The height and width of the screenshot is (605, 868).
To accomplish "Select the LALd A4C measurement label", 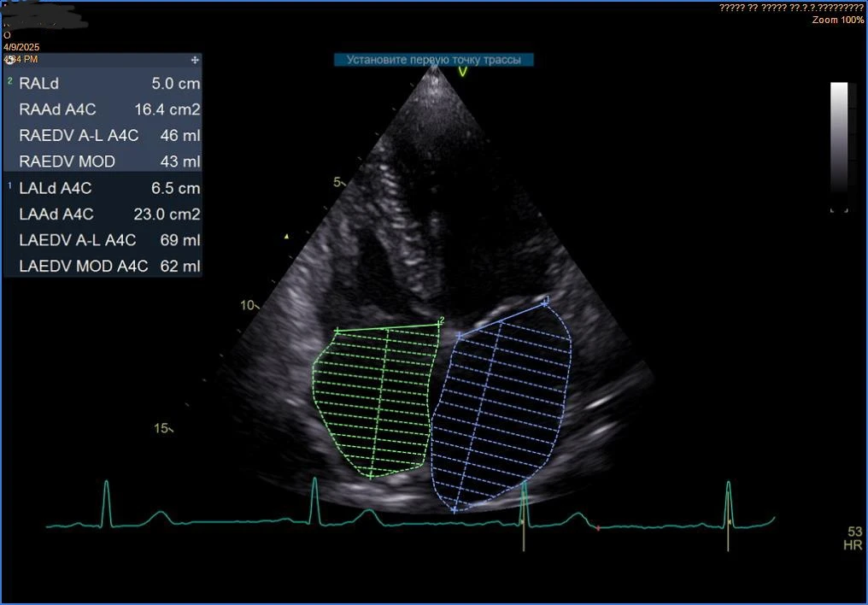I will point(56,188).
